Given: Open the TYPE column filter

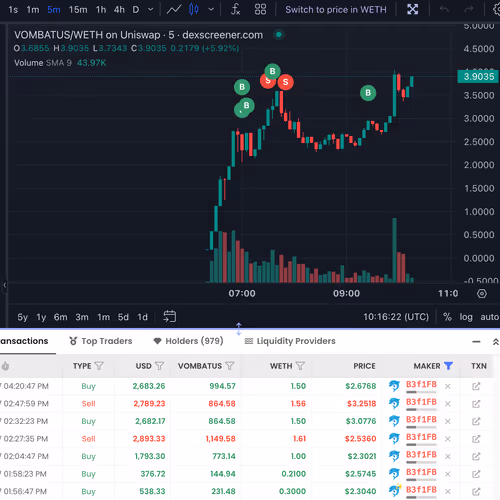Looking at the screenshot, I should pyautogui.click(x=99, y=366).
